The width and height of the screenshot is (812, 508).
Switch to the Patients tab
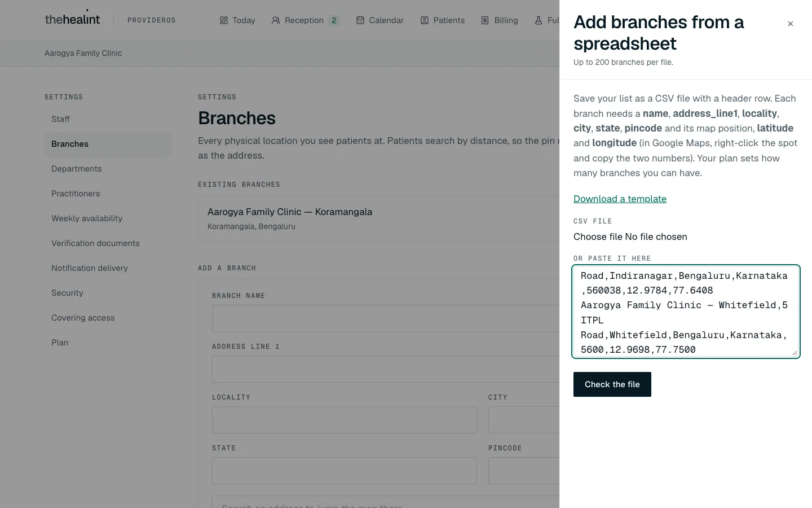443,20
